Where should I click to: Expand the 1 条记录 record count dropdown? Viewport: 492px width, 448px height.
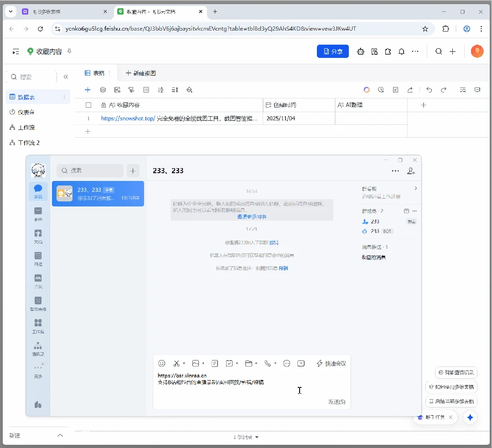246,437
